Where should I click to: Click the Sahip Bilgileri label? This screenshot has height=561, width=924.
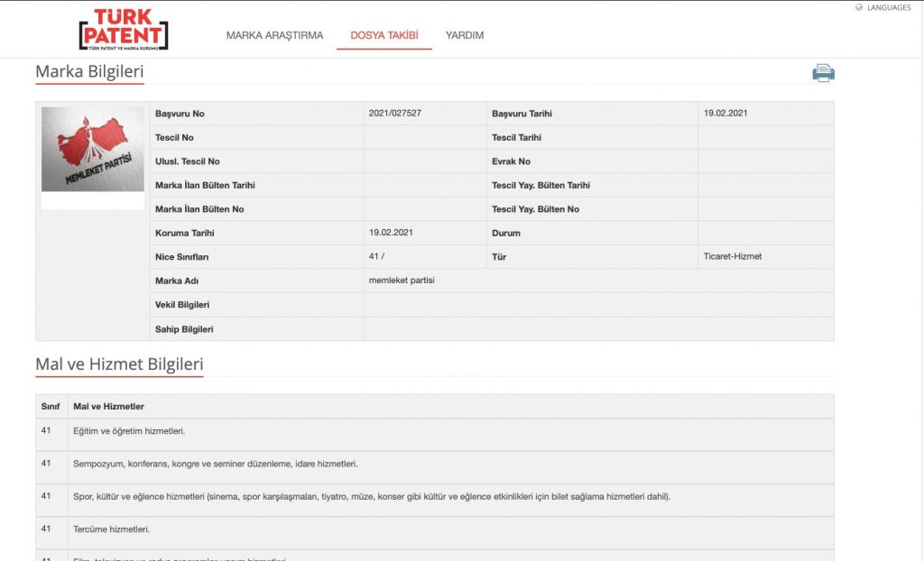click(184, 329)
